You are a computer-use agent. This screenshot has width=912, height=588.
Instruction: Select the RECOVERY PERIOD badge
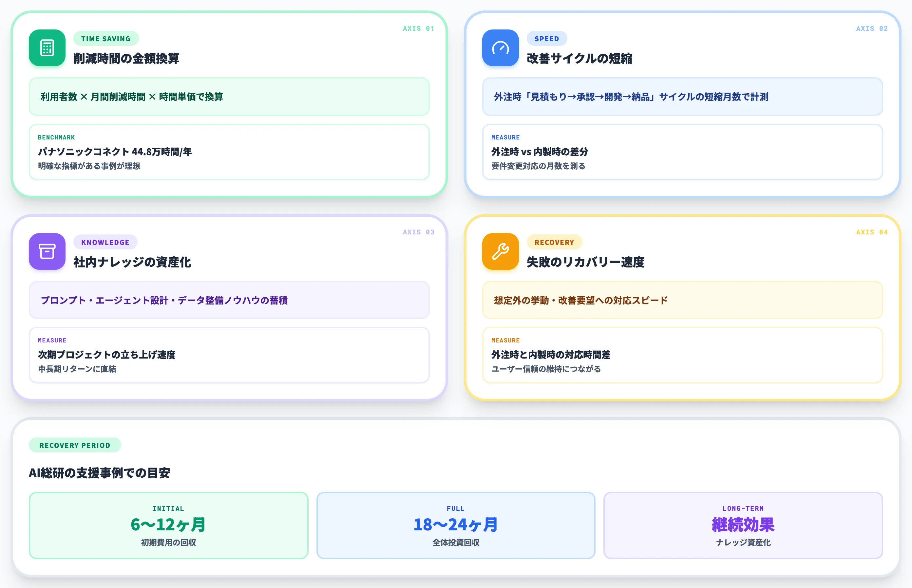75,445
